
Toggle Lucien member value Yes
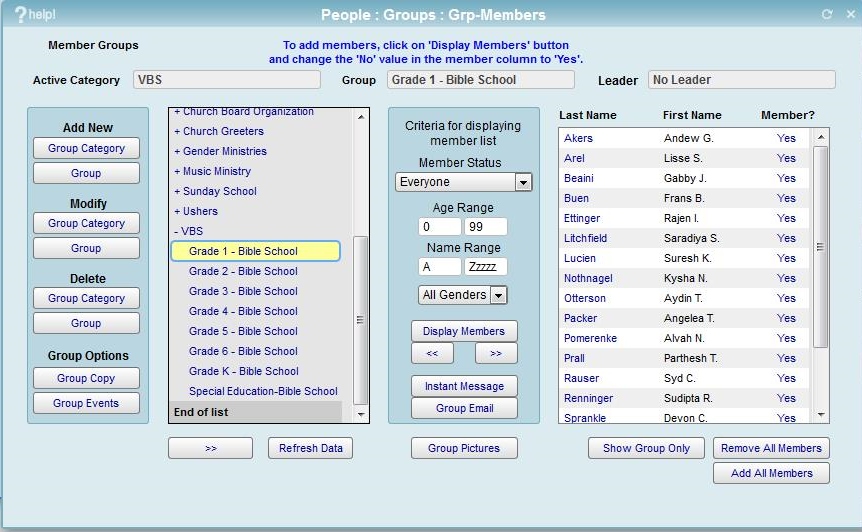coord(786,258)
